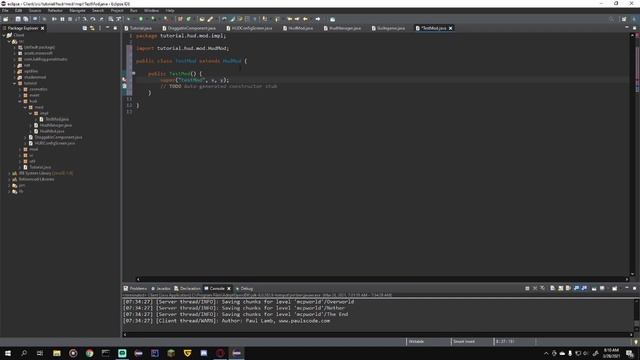Viewport: 640px width, 360px height.
Task: Open the Problems tab in bottom panel
Action: coord(135,289)
